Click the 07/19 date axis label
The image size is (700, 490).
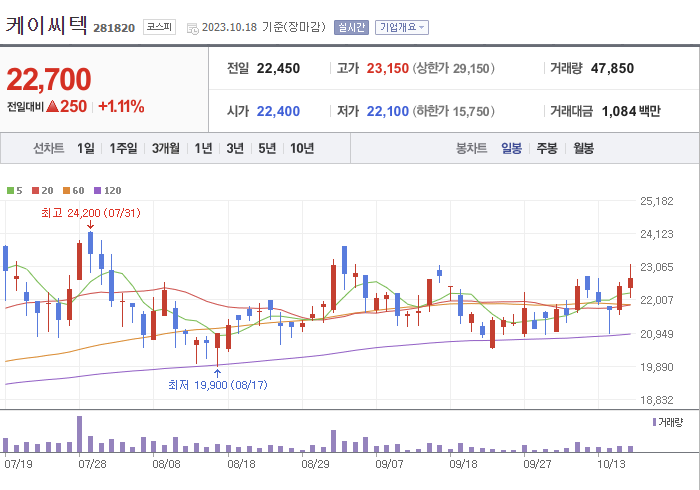click(x=18, y=464)
